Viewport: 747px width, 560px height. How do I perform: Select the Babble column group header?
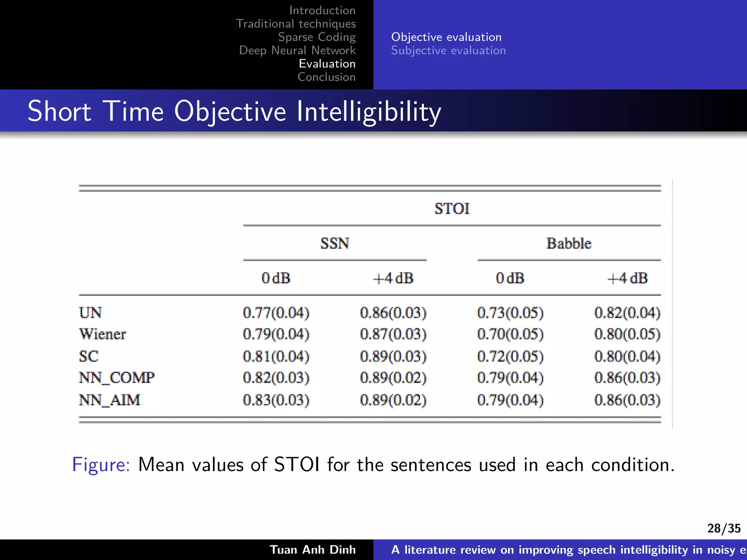pos(569,244)
